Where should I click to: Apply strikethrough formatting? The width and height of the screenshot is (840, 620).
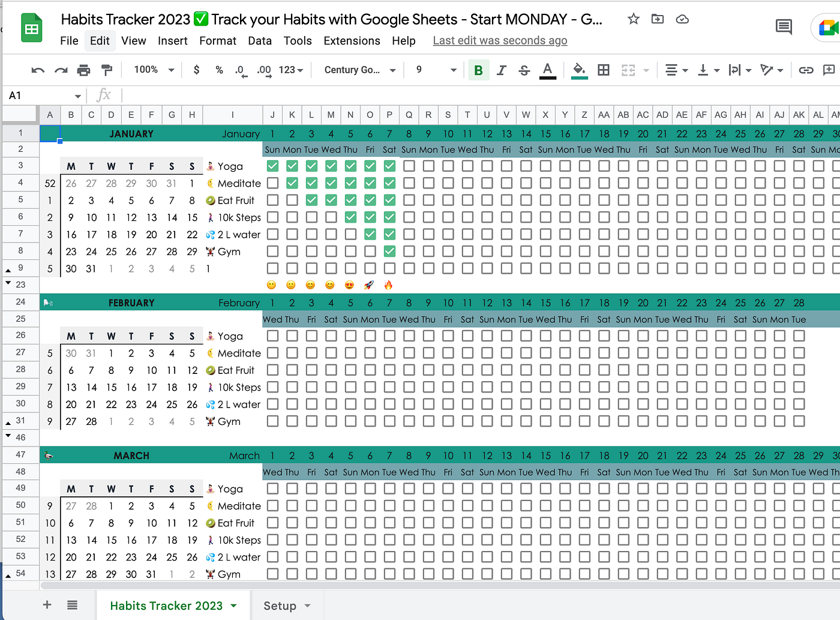(x=524, y=70)
